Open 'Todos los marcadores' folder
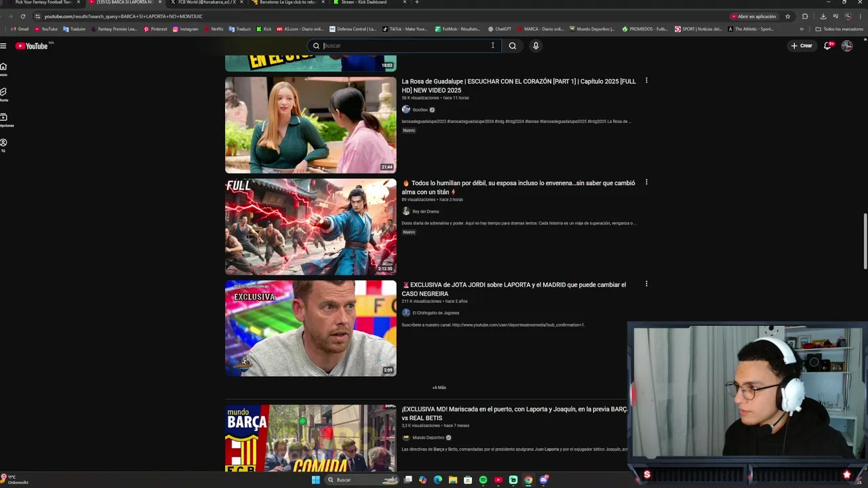This screenshot has height=488, width=868. point(840,29)
